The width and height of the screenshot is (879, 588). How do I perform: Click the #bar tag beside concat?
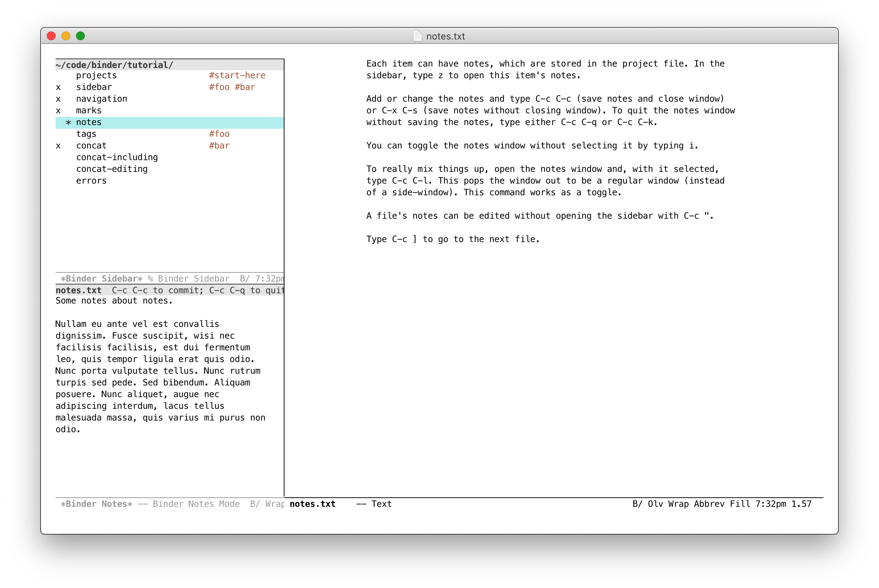[219, 146]
